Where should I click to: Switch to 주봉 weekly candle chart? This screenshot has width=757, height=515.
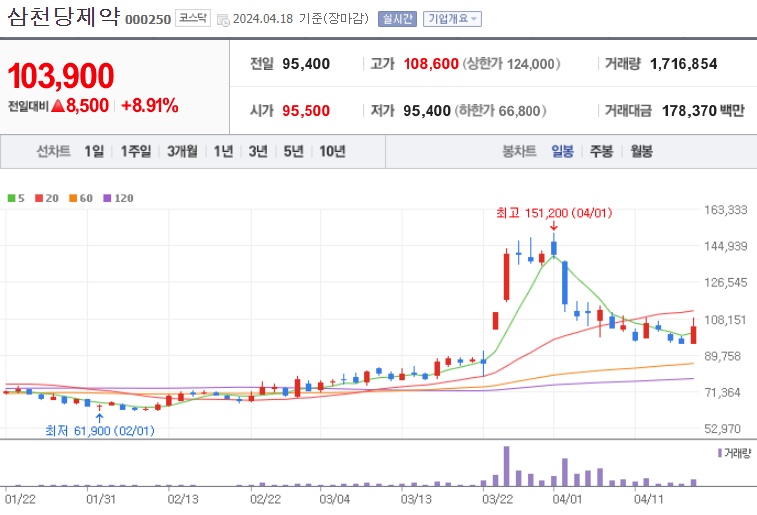click(602, 152)
